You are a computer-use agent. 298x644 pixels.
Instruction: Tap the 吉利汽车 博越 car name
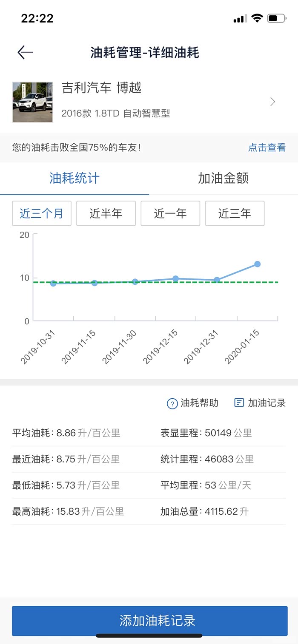(x=101, y=88)
